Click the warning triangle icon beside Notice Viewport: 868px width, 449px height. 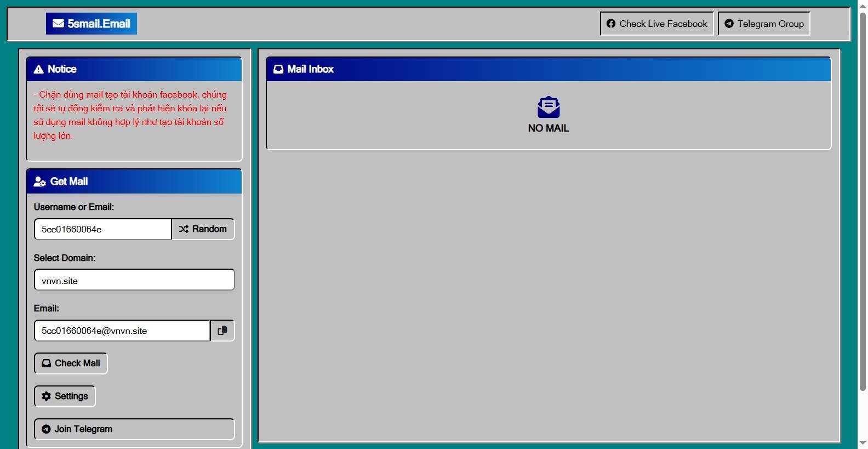coord(38,69)
